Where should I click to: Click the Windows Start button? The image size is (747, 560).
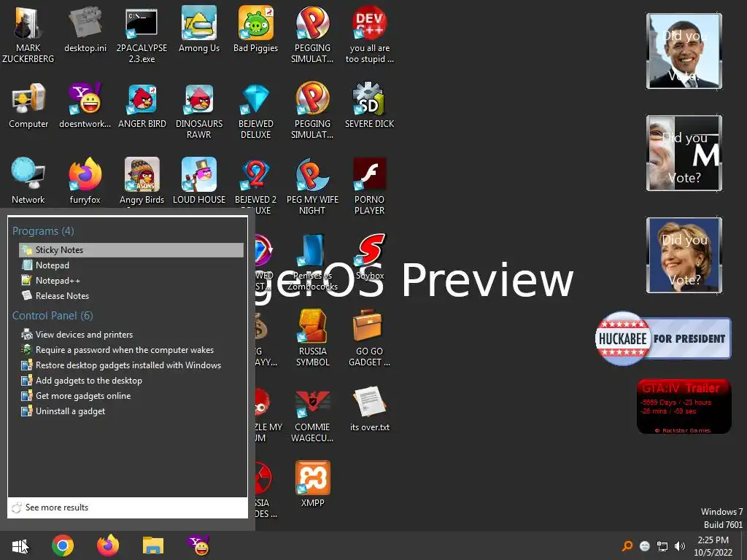click(x=20, y=545)
